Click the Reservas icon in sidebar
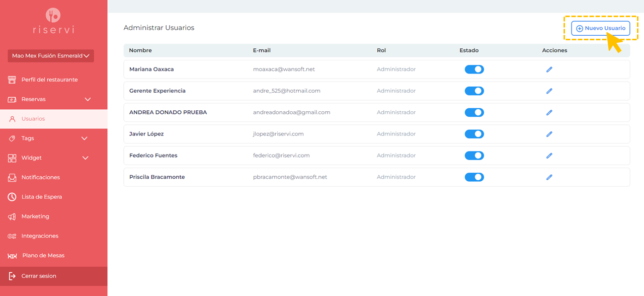This screenshot has height=296, width=644. coord(12,99)
